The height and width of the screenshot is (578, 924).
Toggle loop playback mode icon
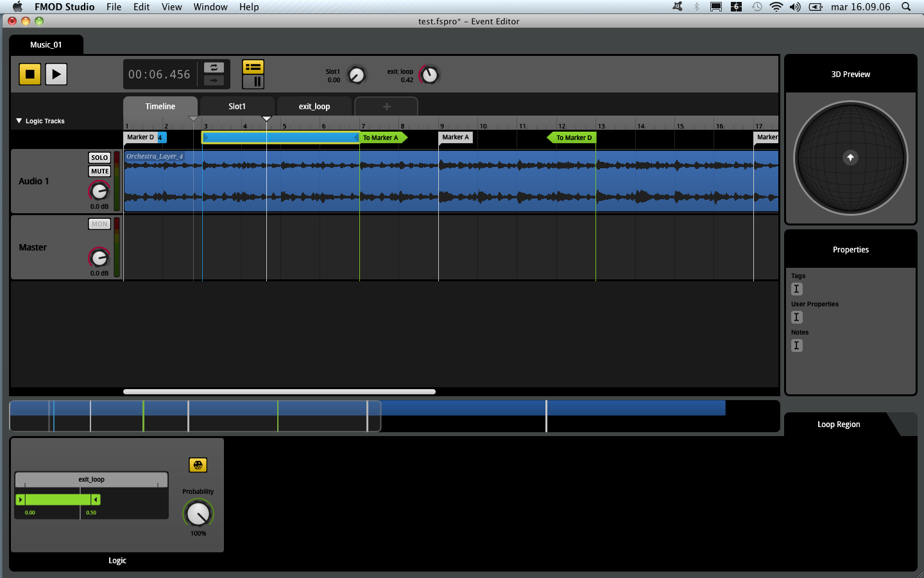(214, 67)
